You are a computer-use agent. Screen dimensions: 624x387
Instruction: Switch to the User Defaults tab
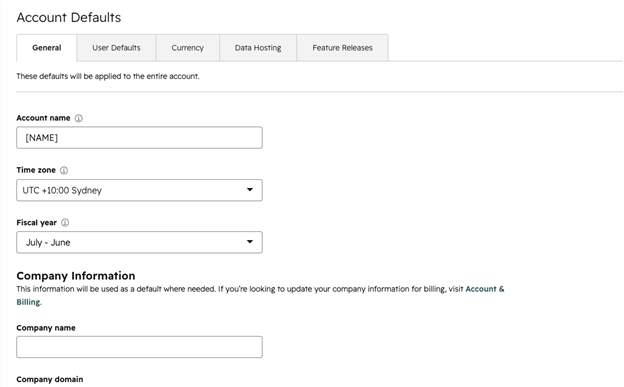pos(116,48)
